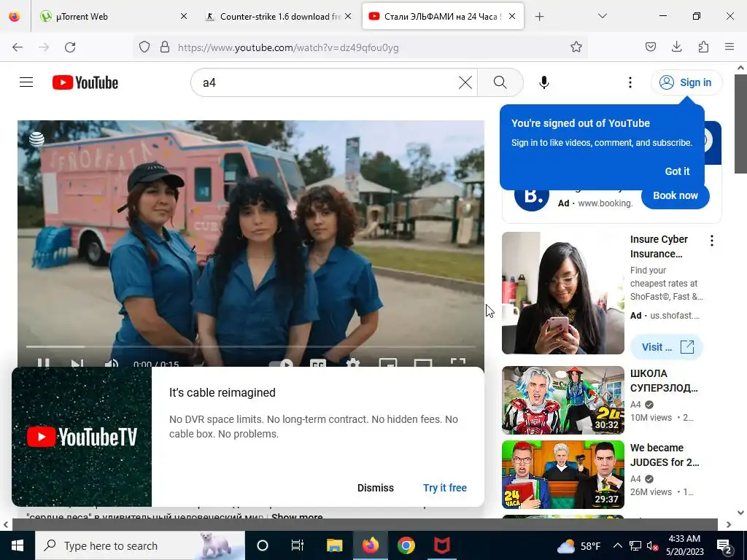This screenshot has height=560, width=747.
Task: Open YouTube settings three-dot menu
Action: (x=630, y=82)
